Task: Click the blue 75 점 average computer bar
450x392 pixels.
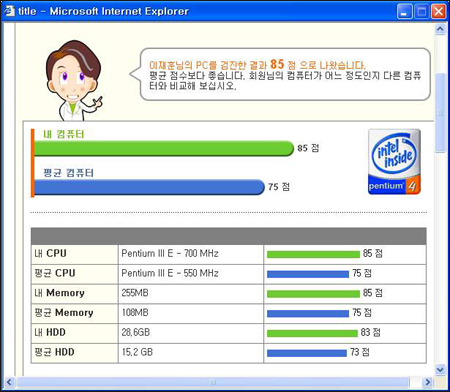Action: (149, 187)
